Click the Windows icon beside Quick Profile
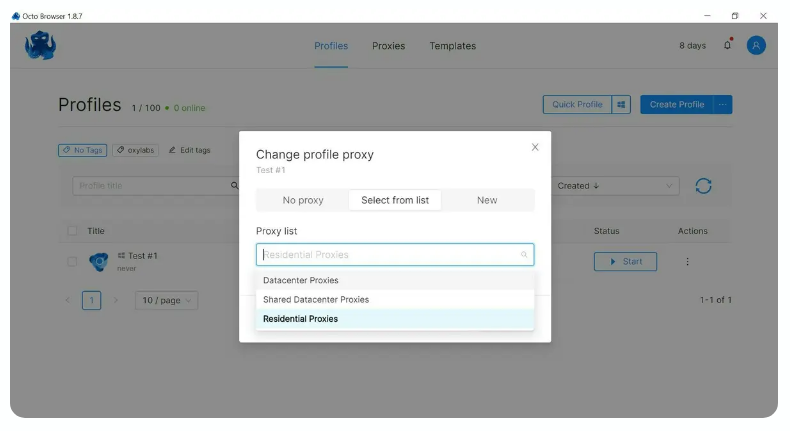 [x=621, y=104]
